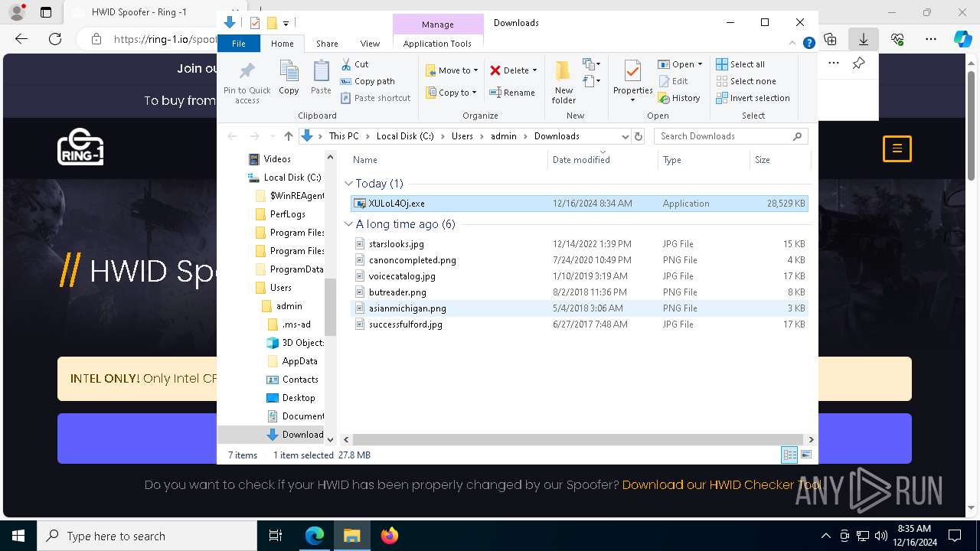Collapse A long time ago group

[348, 224]
